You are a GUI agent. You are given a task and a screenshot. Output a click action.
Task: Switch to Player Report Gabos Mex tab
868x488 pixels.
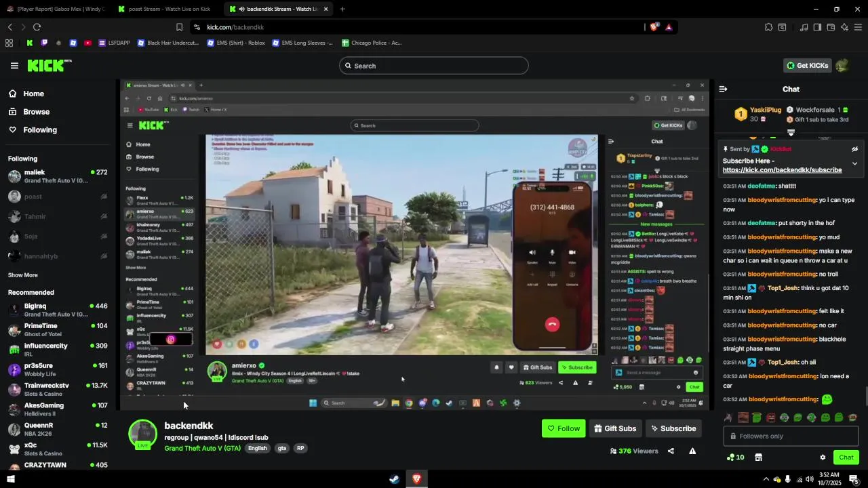(x=56, y=9)
